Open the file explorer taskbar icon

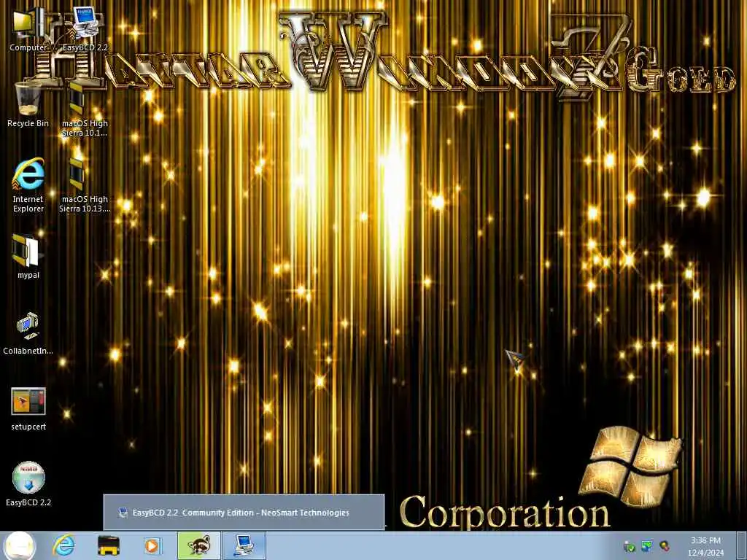[108, 545]
